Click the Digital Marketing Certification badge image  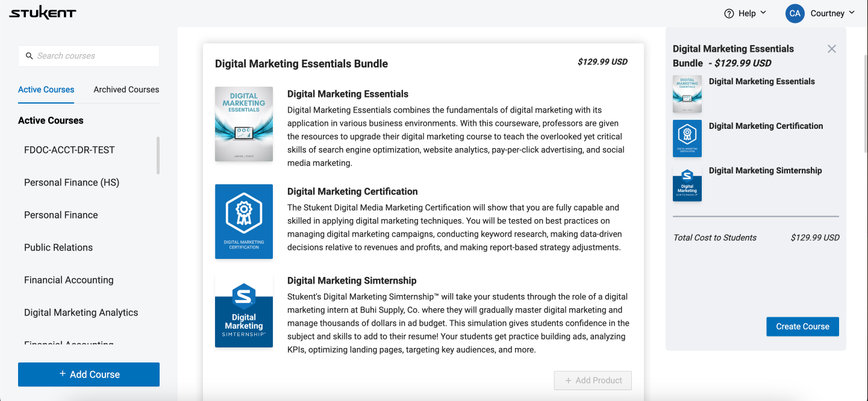[244, 222]
